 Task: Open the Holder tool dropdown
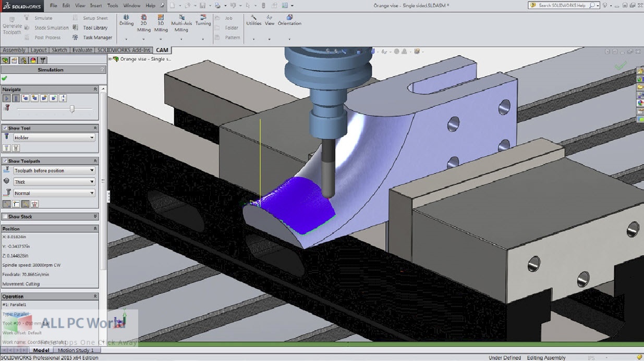(x=54, y=138)
